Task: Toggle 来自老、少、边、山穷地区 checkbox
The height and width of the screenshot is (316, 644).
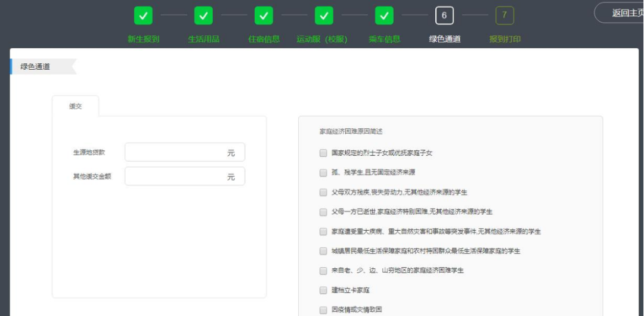Action: point(323,271)
